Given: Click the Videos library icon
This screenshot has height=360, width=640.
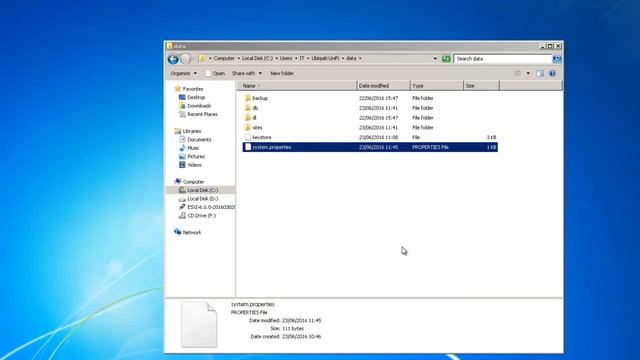Looking at the screenshot, I should [182, 165].
